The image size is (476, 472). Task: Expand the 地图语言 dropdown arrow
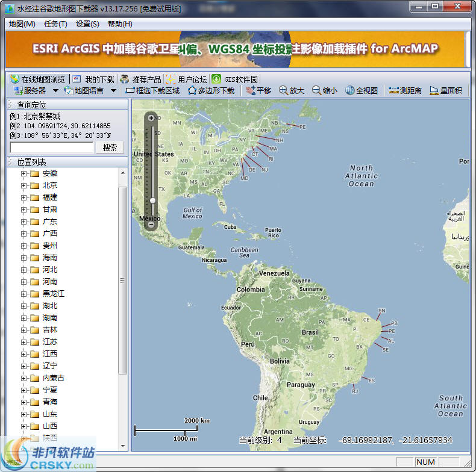point(113,90)
